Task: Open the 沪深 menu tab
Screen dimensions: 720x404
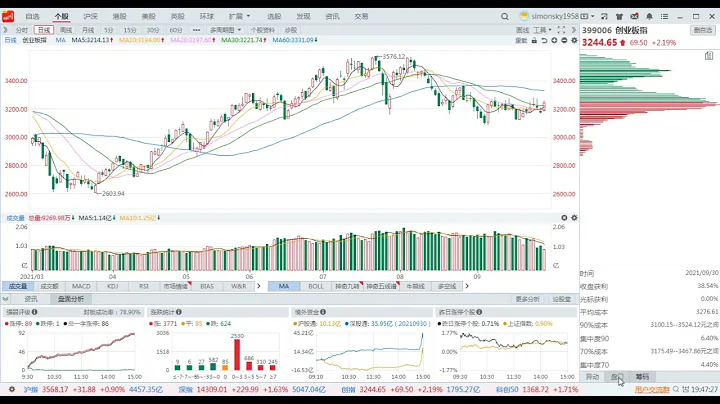Action: pyautogui.click(x=90, y=17)
